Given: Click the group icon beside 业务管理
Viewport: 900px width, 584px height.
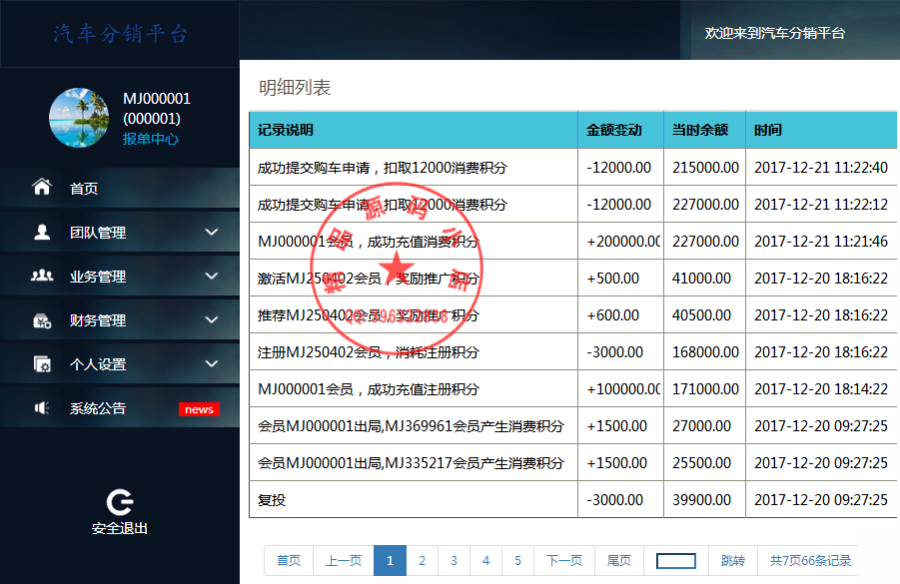Looking at the screenshot, I should coord(41,276).
